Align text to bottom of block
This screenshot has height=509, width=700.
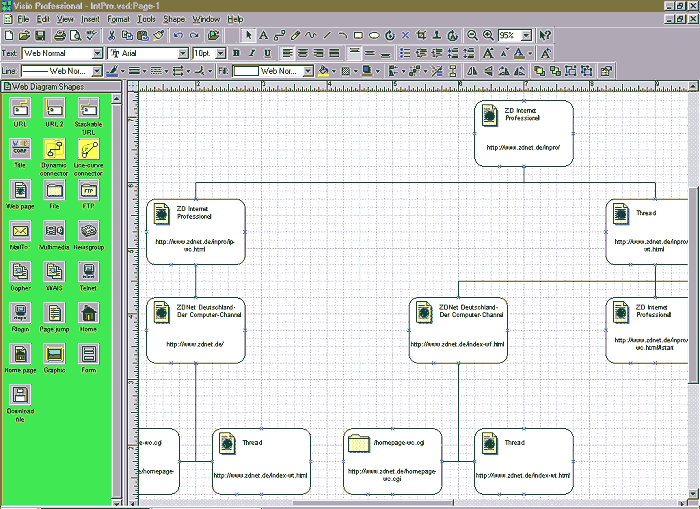click(x=386, y=53)
